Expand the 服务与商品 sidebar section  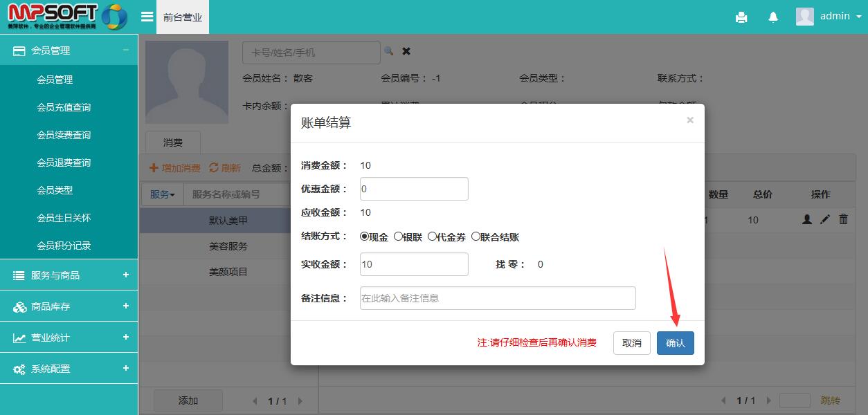[69, 275]
